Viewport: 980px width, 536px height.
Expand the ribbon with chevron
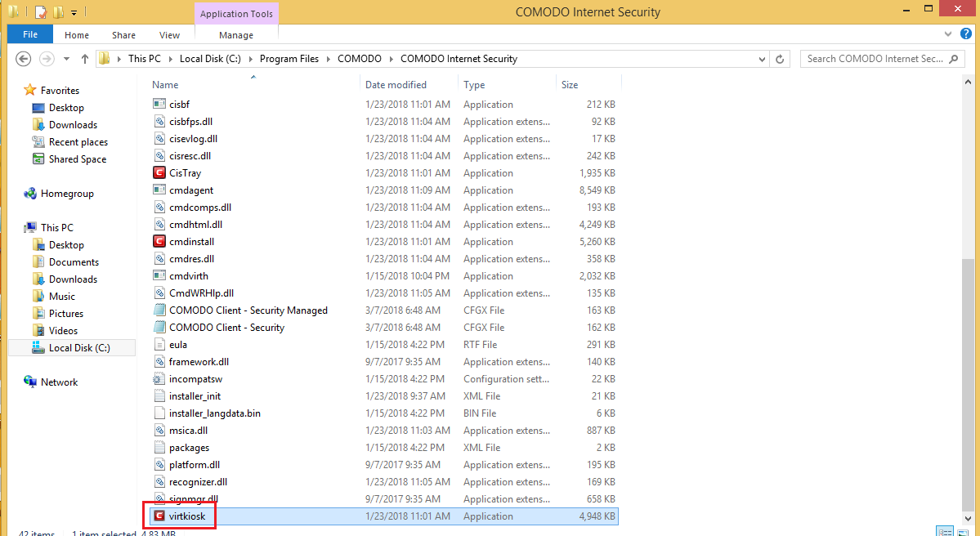[947, 33]
